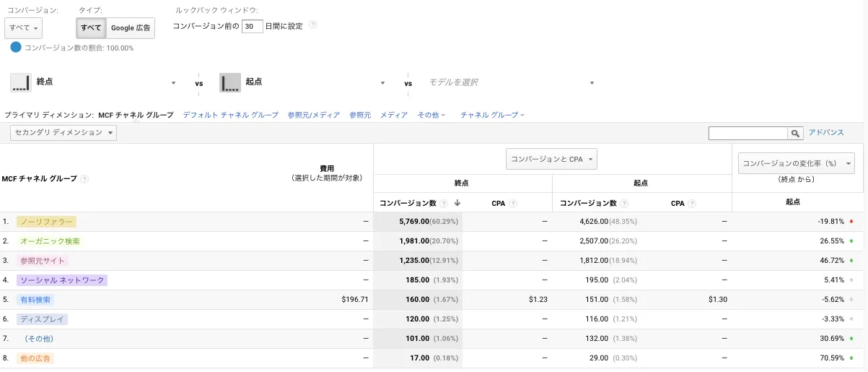Click the アドバンス link
Image resolution: width=868 pixels, height=372 pixels.
[x=826, y=133]
